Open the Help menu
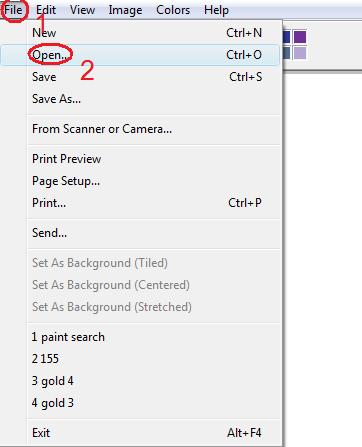The image size is (362, 447). [x=216, y=10]
